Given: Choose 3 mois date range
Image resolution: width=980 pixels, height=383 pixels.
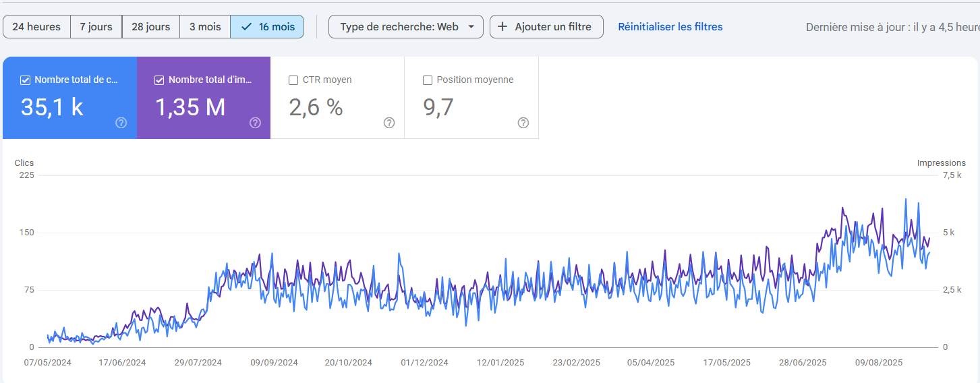Looking at the screenshot, I should [204, 27].
